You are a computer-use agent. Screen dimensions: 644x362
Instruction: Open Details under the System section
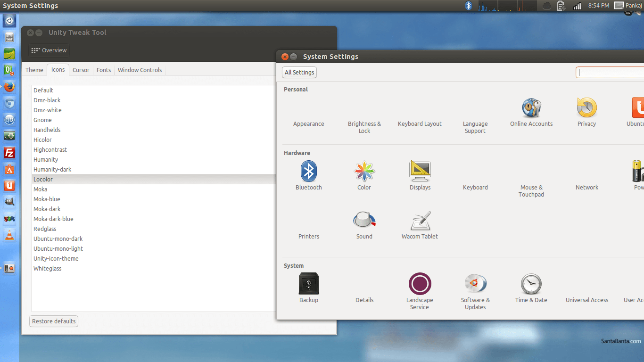364,300
